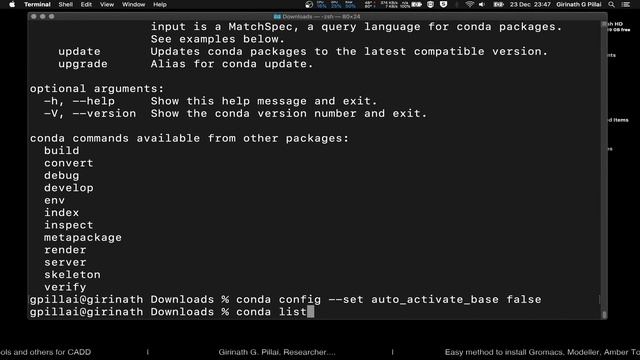Click 'metapackage' in conda commands list
Image resolution: width=640 pixels, height=360 pixels.
[x=83, y=238]
